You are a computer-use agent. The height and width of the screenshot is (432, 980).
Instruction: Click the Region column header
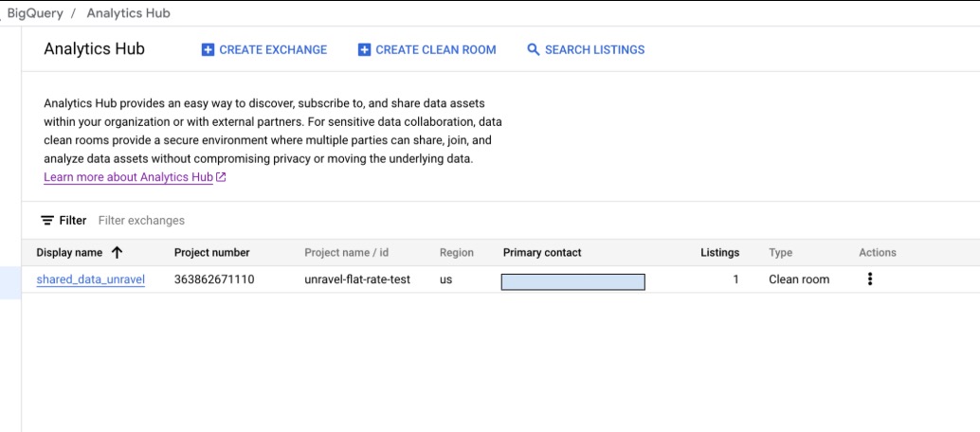pos(456,253)
